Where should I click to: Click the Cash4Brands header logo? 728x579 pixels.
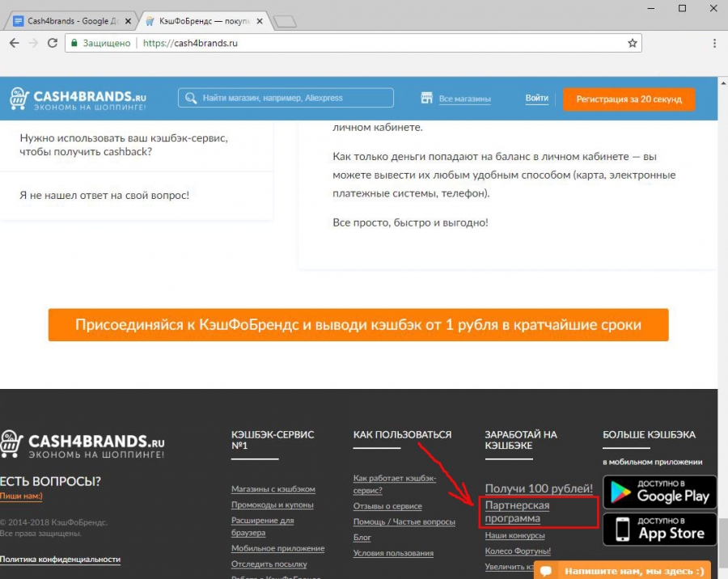(x=78, y=99)
